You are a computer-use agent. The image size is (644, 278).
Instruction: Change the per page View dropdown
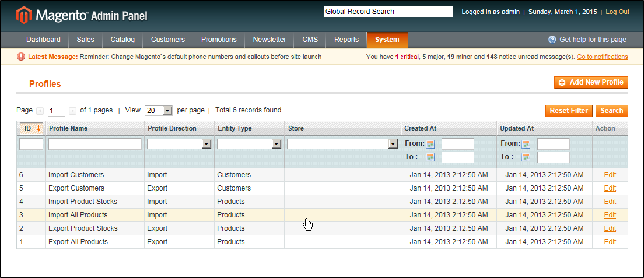tap(159, 111)
